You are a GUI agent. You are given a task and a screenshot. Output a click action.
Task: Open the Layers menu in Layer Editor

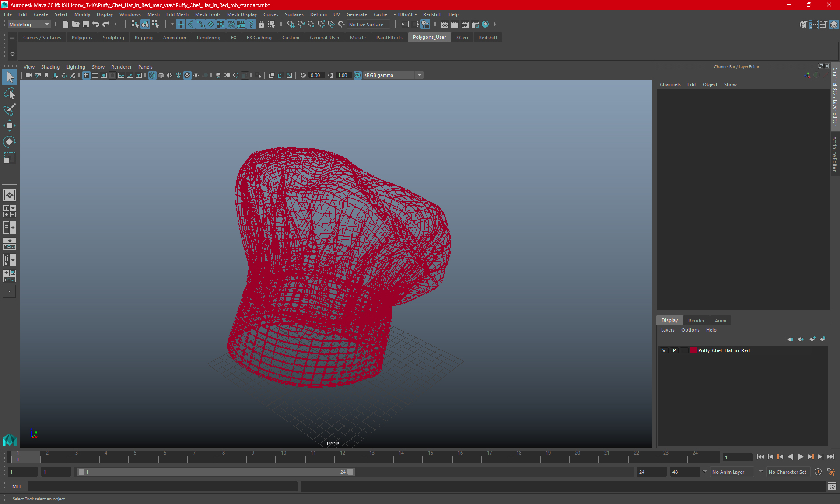tap(667, 330)
